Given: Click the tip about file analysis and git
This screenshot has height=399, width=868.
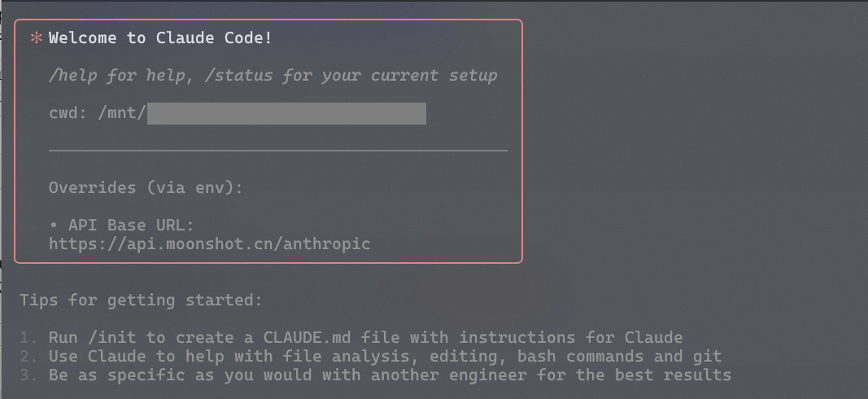Looking at the screenshot, I should (386, 357).
